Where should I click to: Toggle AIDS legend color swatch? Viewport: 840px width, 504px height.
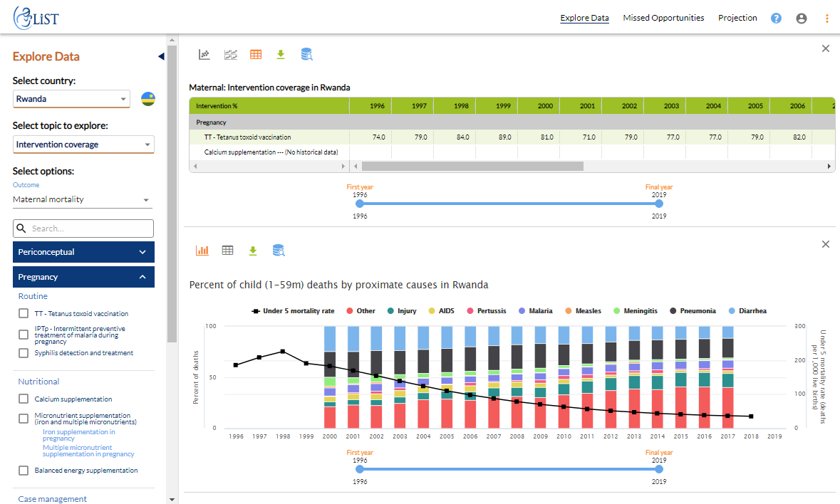(x=432, y=311)
